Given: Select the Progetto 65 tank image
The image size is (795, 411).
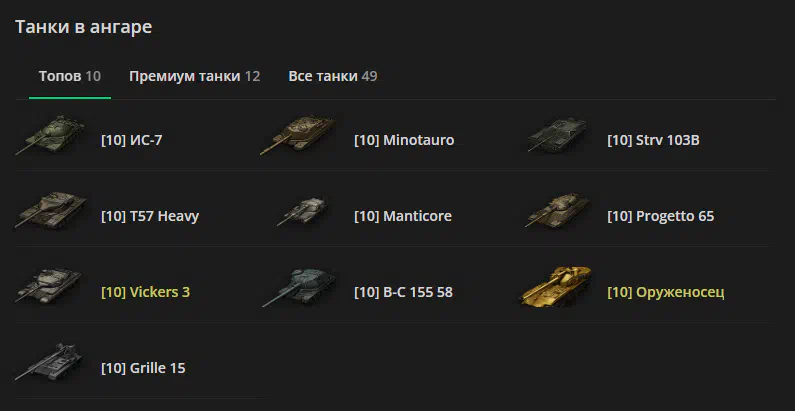Looking at the screenshot, I should (557, 210).
